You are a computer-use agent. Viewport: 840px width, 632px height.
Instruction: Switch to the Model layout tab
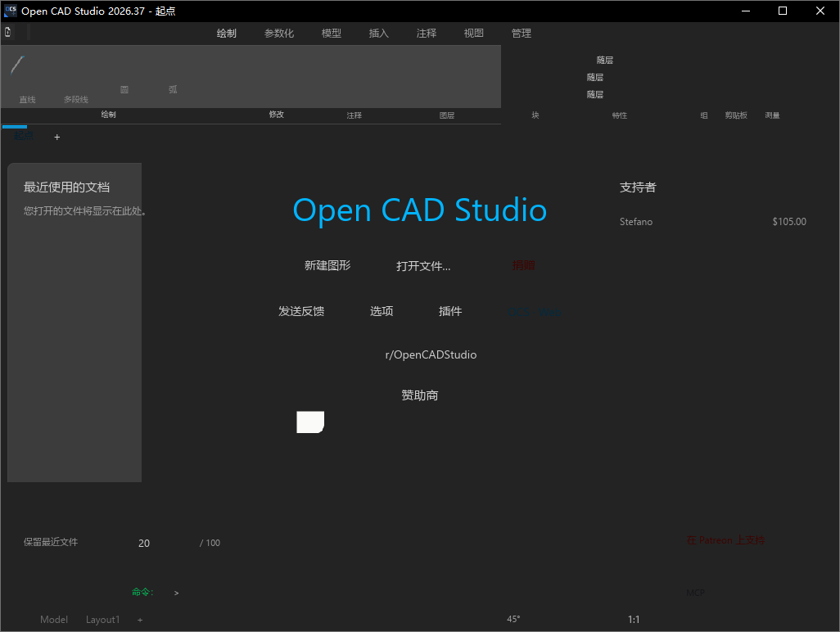[54, 620]
